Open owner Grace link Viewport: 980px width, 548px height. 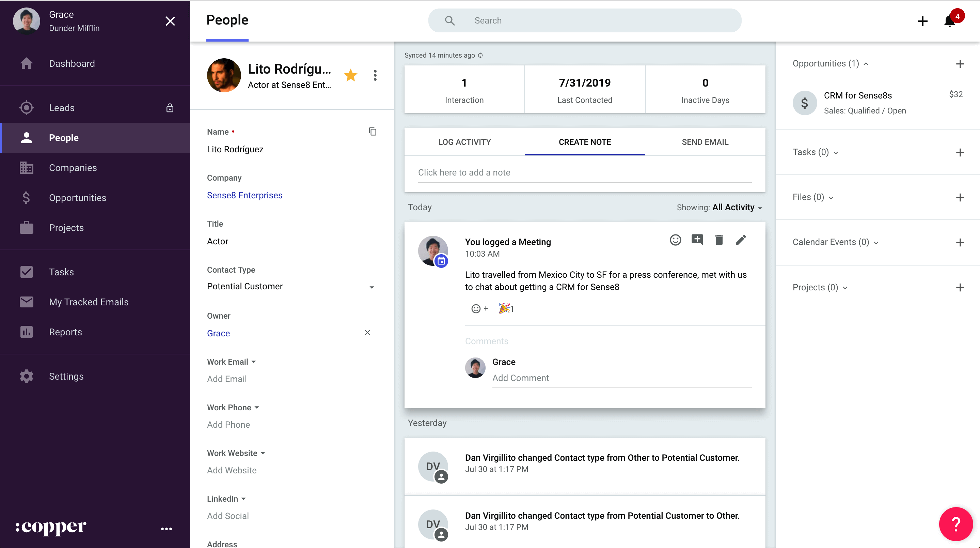coord(218,333)
